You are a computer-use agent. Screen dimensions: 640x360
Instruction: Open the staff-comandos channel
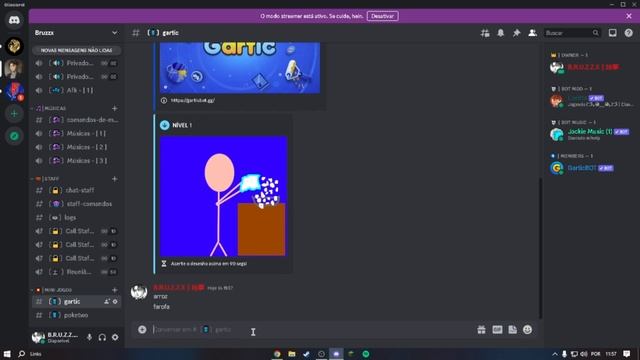click(x=76, y=204)
